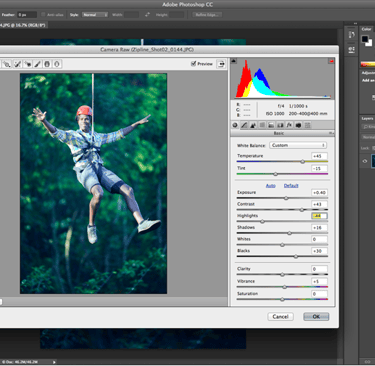Open the Basic panel tab icon

click(235, 125)
